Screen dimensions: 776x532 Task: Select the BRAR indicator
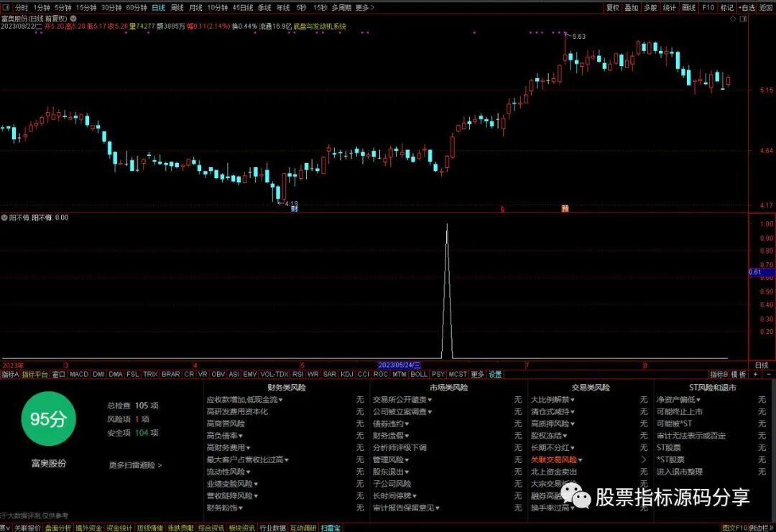coord(171,374)
